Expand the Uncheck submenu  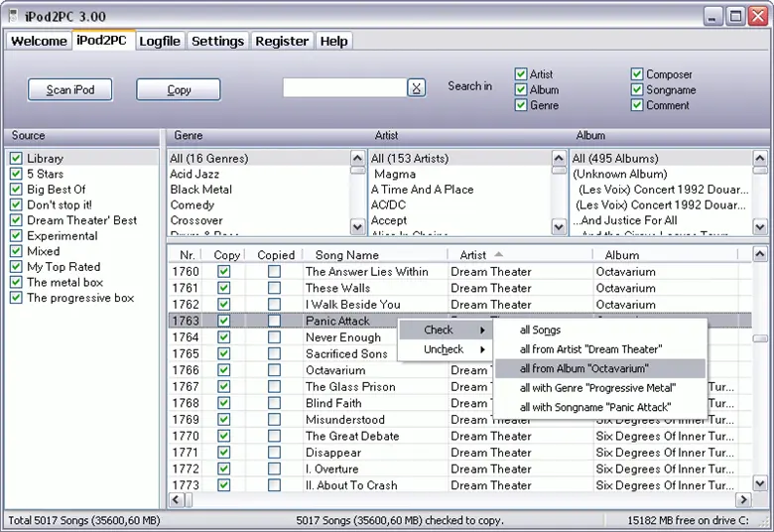(445, 349)
